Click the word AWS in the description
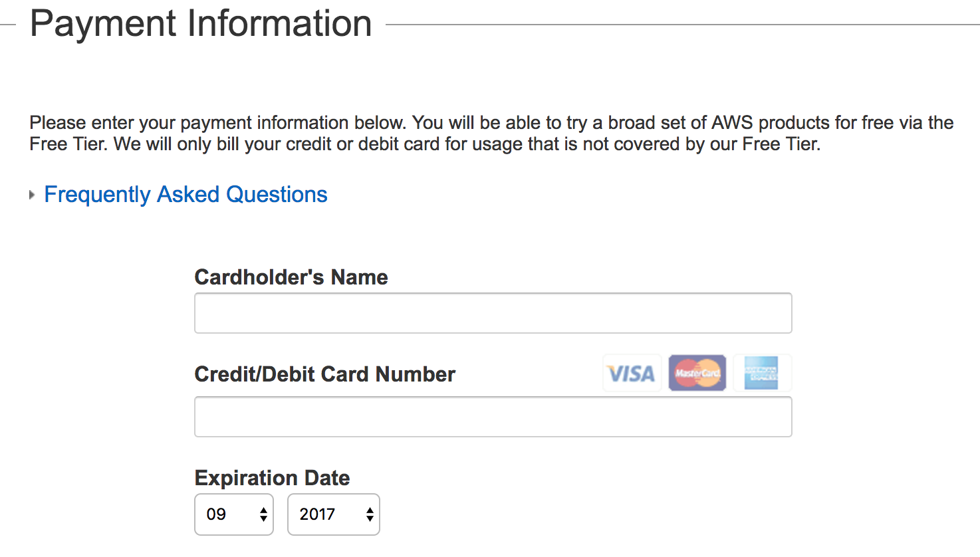 732,123
